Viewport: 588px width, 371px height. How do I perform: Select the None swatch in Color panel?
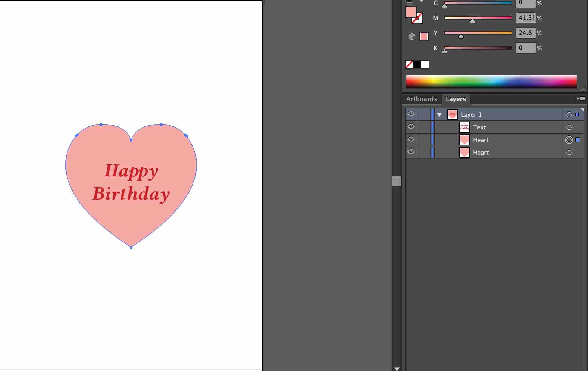[x=409, y=64]
